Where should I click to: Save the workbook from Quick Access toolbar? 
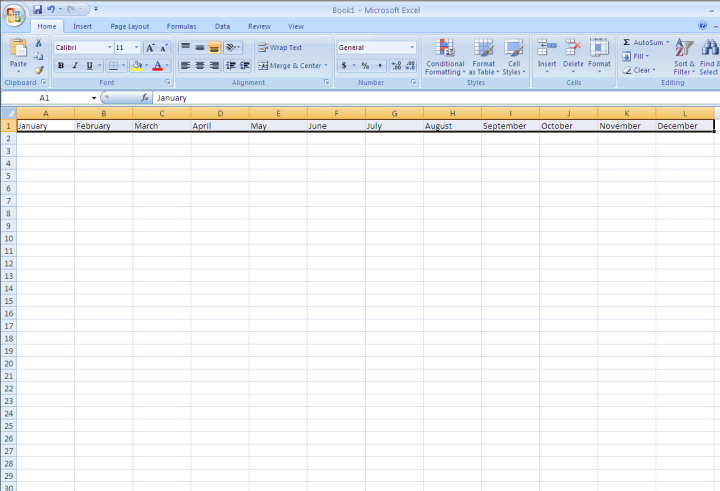click(x=38, y=9)
